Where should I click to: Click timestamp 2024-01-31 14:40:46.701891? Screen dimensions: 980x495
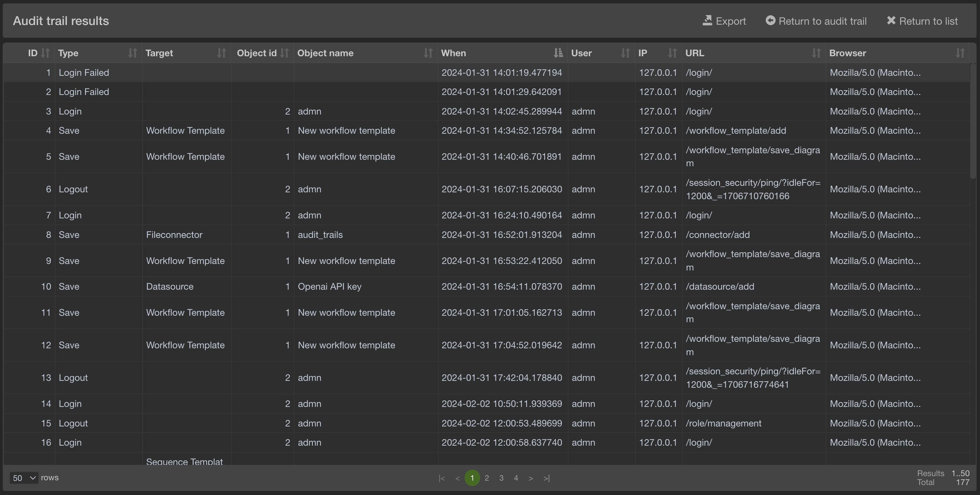tap(502, 157)
